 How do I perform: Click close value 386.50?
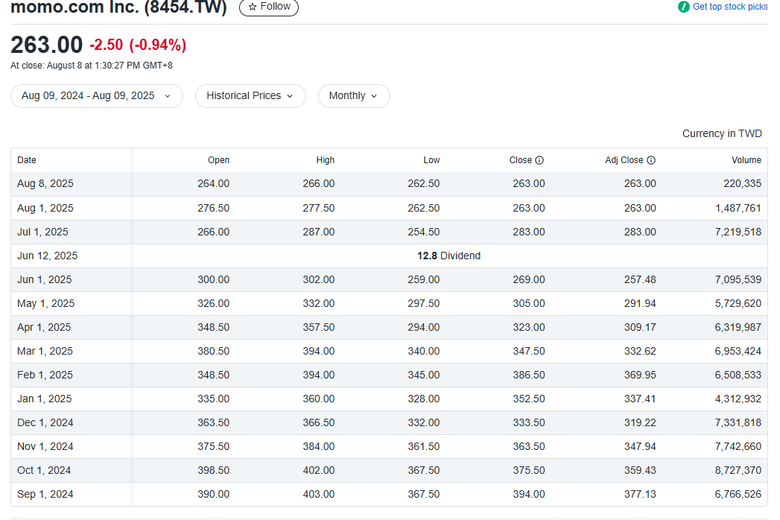click(x=529, y=375)
